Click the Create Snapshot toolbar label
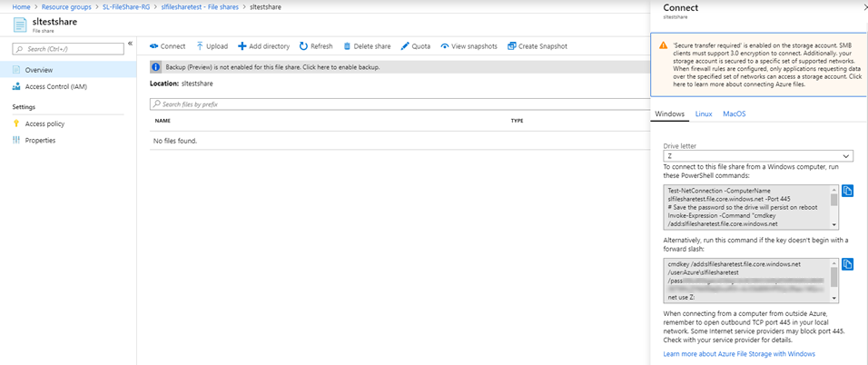Viewport: 868px width, 365px height. pos(543,46)
